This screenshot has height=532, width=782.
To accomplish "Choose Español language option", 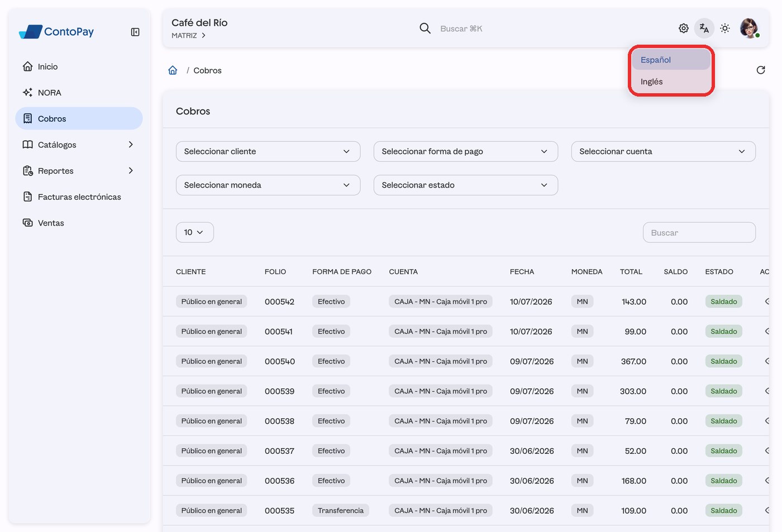I will [x=671, y=60].
